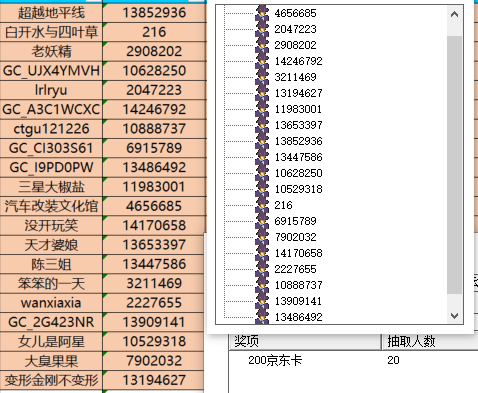
Task: Click the scroll up arrow of winners list
Action: (454, 14)
